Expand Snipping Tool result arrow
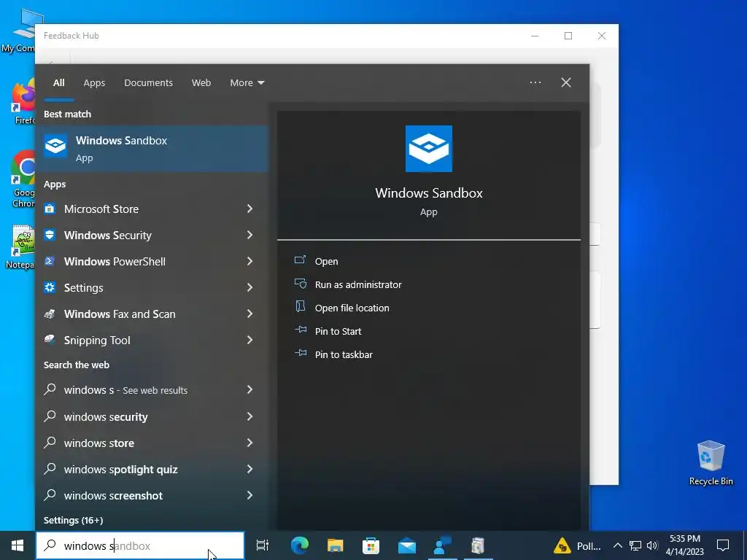The image size is (747, 560). pyautogui.click(x=249, y=340)
